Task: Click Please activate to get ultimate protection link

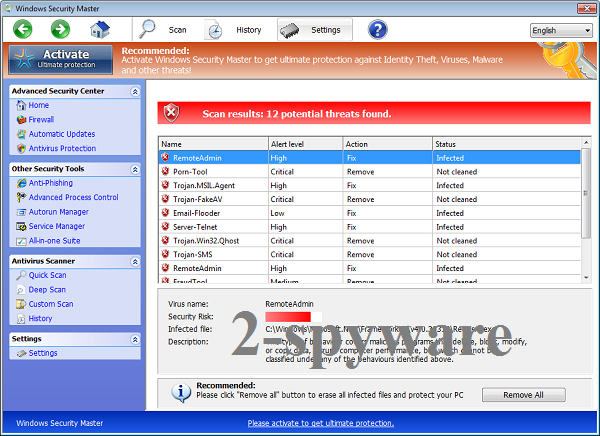Action: (x=321, y=423)
